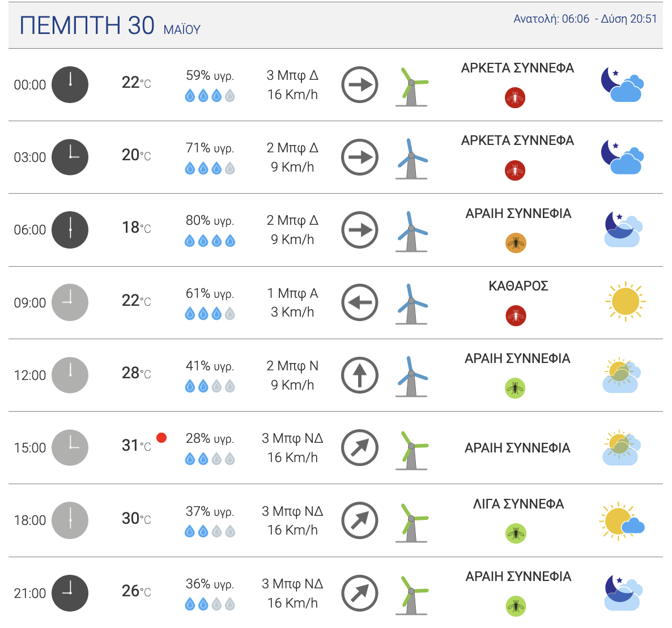The width and height of the screenshot is (672, 628).
Task: Click the ΛΙΓΑ ΣΥΝΝΕΦΑ condition label
Action: click(x=518, y=504)
